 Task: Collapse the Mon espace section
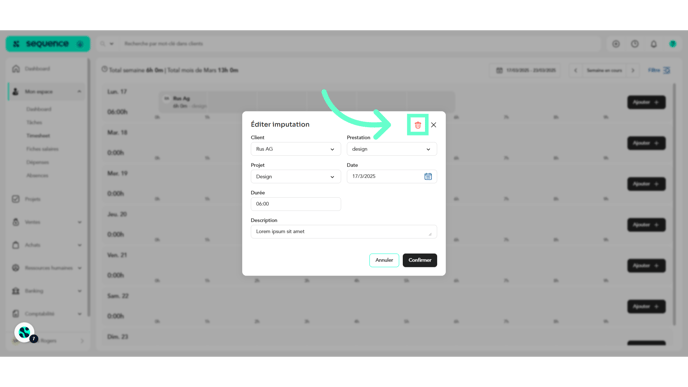pyautogui.click(x=79, y=92)
